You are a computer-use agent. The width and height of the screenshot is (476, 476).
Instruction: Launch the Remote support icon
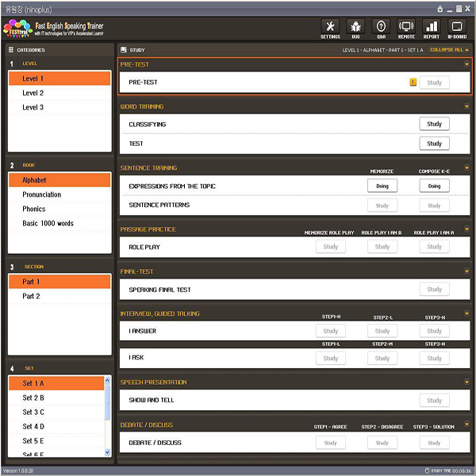coord(406,29)
